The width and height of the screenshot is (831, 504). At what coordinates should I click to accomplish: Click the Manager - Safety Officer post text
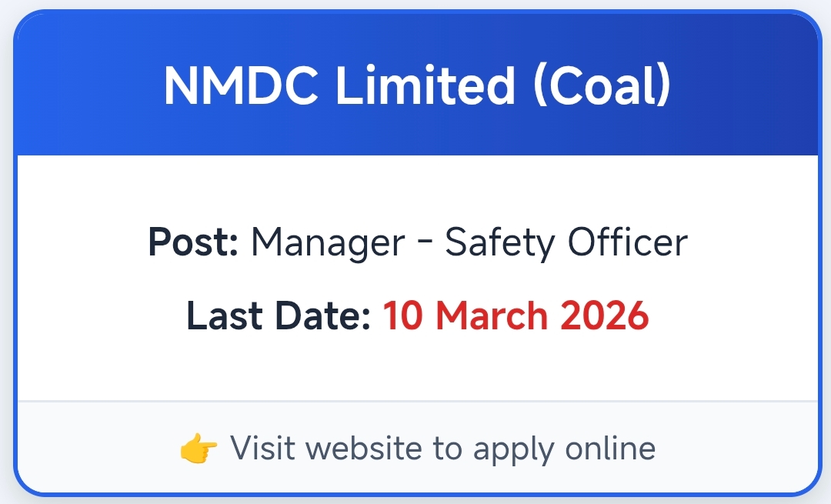(x=469, y=243)
